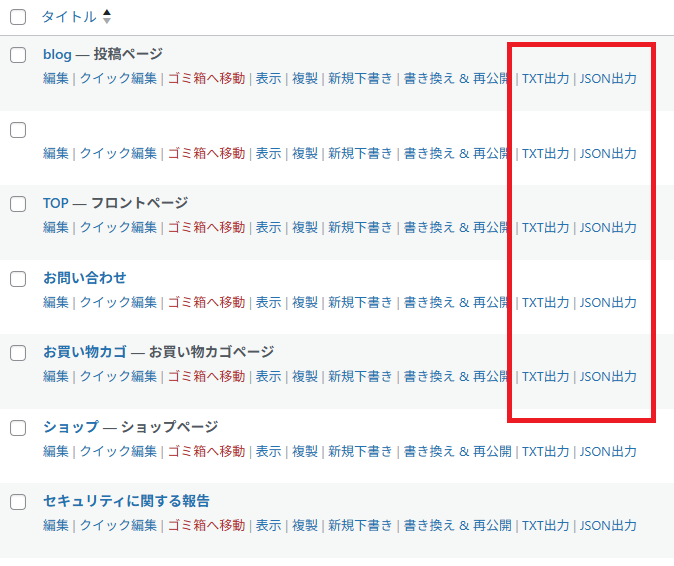Sort pages by the タイトル column header
Screen dimensions: 674x566
tap(69, 17)
